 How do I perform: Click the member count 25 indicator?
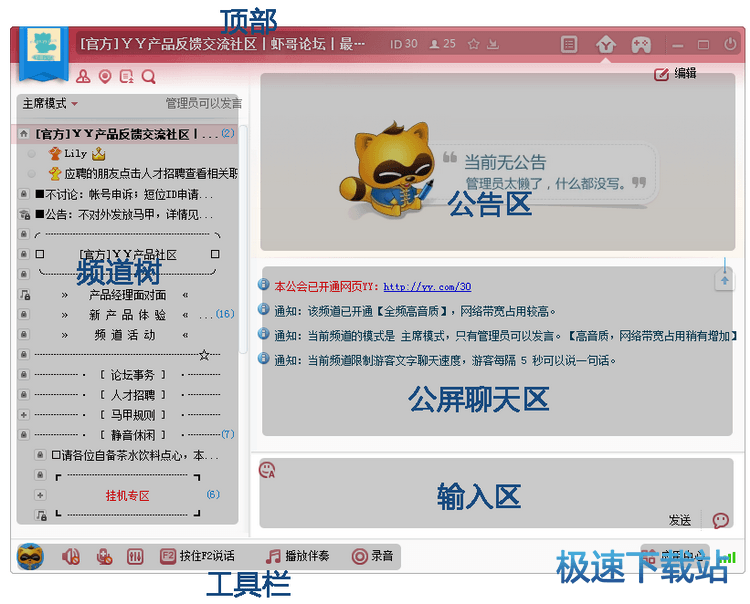coord(442,44)
